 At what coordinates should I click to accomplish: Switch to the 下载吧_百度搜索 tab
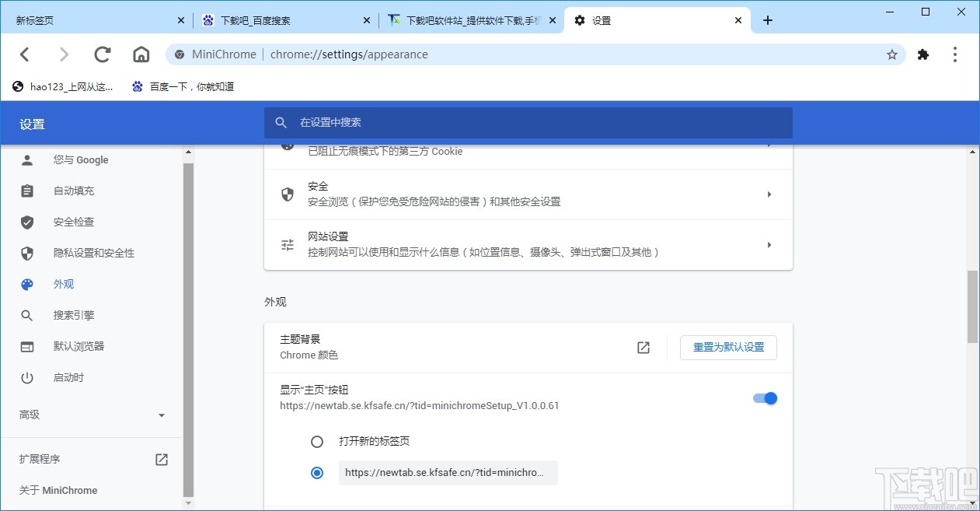[x=285, y=20]
